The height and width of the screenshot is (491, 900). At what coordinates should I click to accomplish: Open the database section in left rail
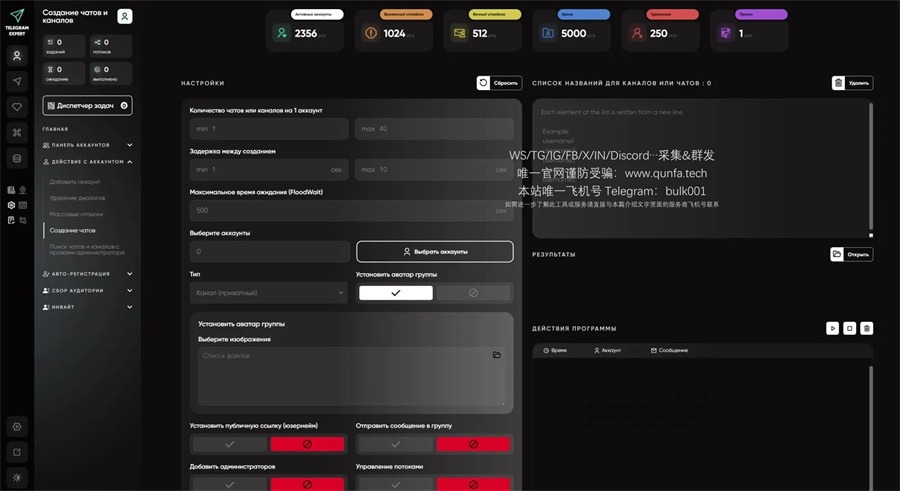point(17,158)
